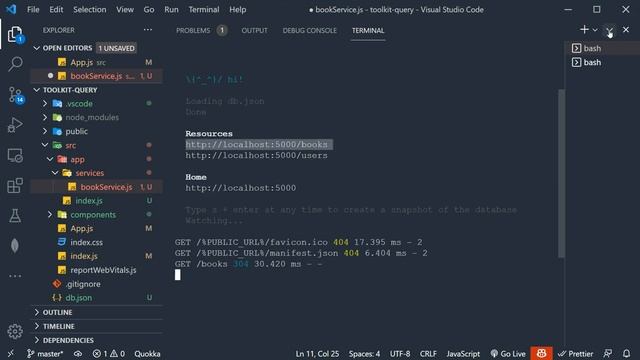Screen dimensions: 640x360
Task: Open the View menu
Action: click(x=124, y=9)
